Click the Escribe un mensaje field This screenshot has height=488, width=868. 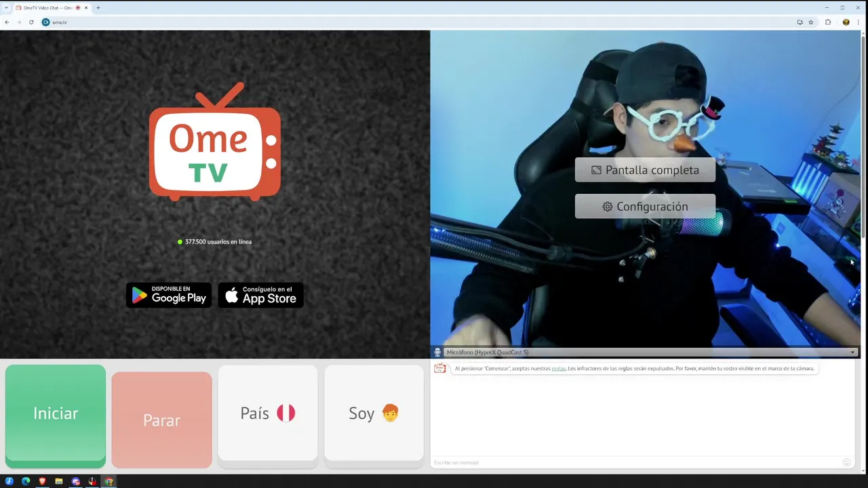click(636, 462)
